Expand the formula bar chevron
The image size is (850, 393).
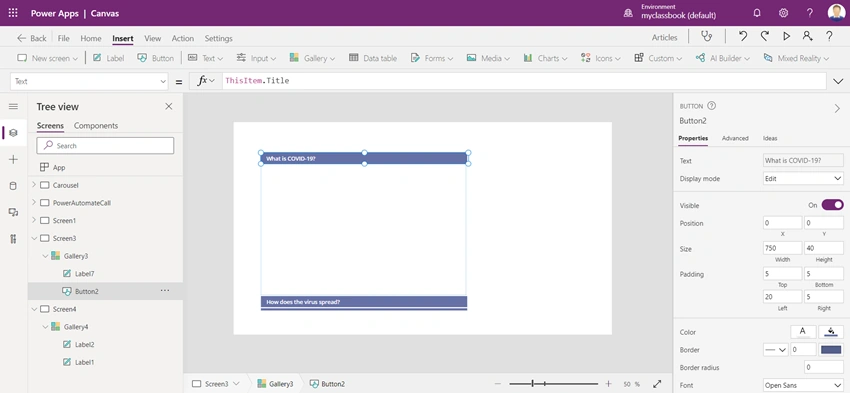[838, 81]
